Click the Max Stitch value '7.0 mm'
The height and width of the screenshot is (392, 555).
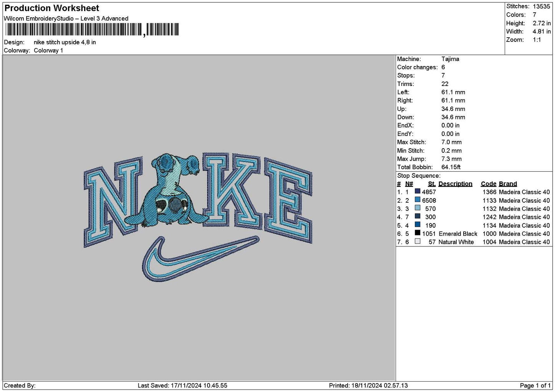tap(452, 142)
